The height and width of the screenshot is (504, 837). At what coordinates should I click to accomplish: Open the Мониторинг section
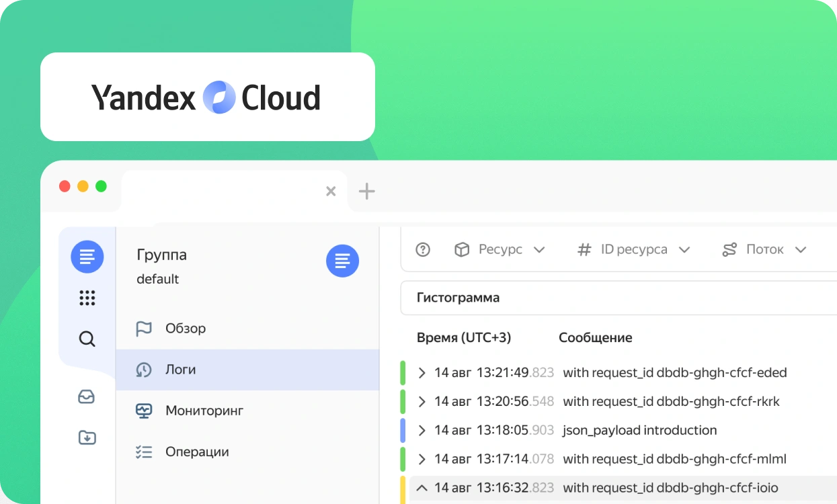204,411
